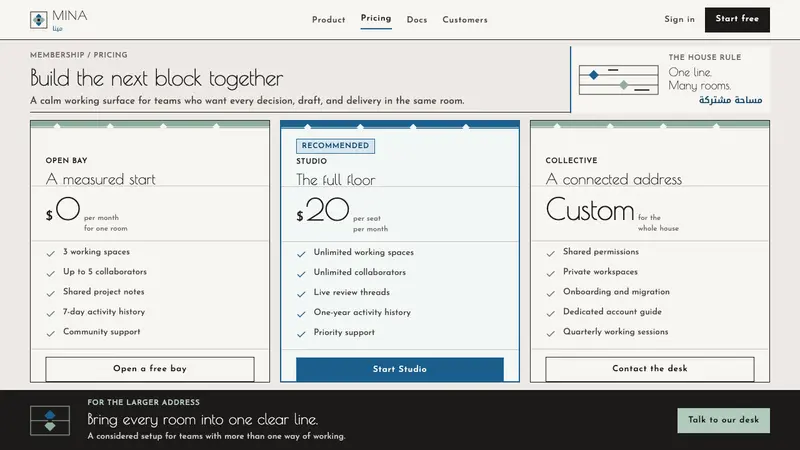Click the Contact the desk button
Image resolution: width=800 pixels, height=450 pixels.
(650, 369)
